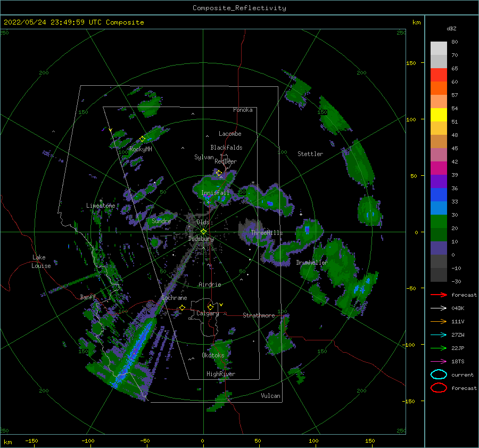Click the dBZ legend heading
Screen dimensions: 479x448
(x=451, y=28)
